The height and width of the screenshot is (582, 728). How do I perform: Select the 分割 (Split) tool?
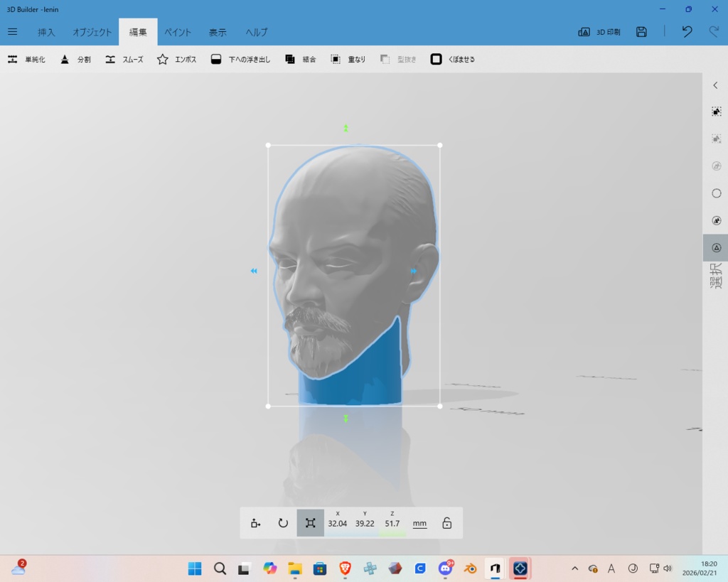coord(75,60)
